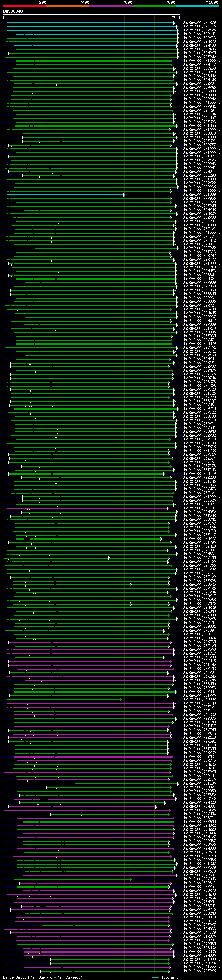Click hit label UniRef100_C5Z7W7
Screen dimensions: 222x980
pos(199,508)
